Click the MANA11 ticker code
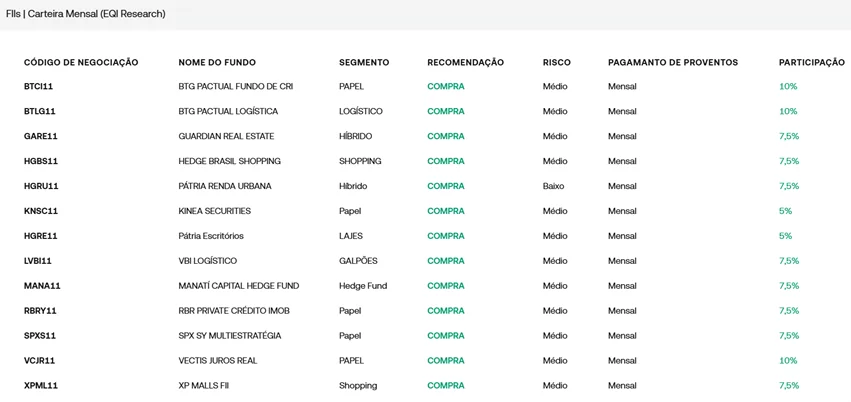 tap(42, 286)
